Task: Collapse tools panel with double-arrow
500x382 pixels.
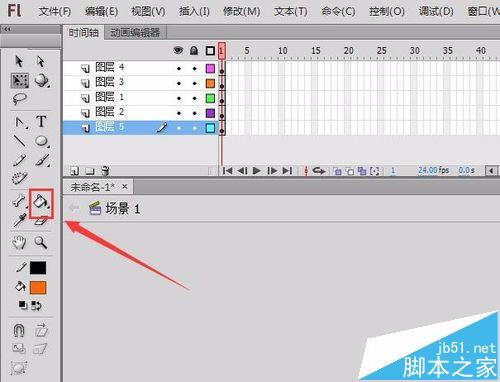Action: [7, 29]
